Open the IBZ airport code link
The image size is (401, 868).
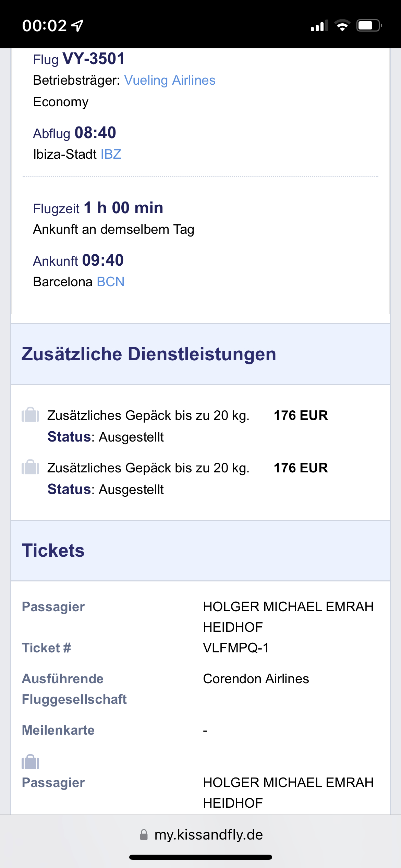[111, 154]
